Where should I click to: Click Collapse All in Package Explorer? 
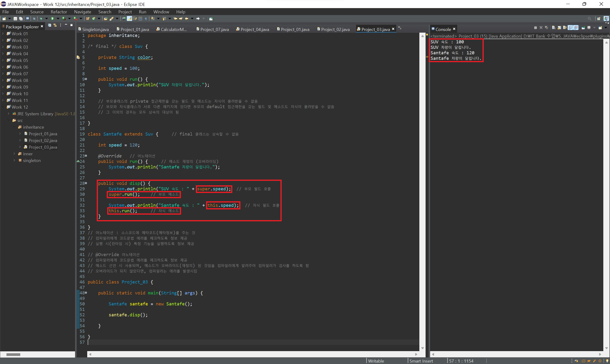pyautogui.click(x=50, y=25)
